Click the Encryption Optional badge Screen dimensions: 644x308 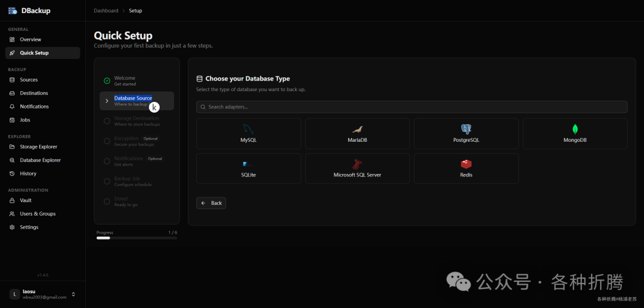point(150,139)
